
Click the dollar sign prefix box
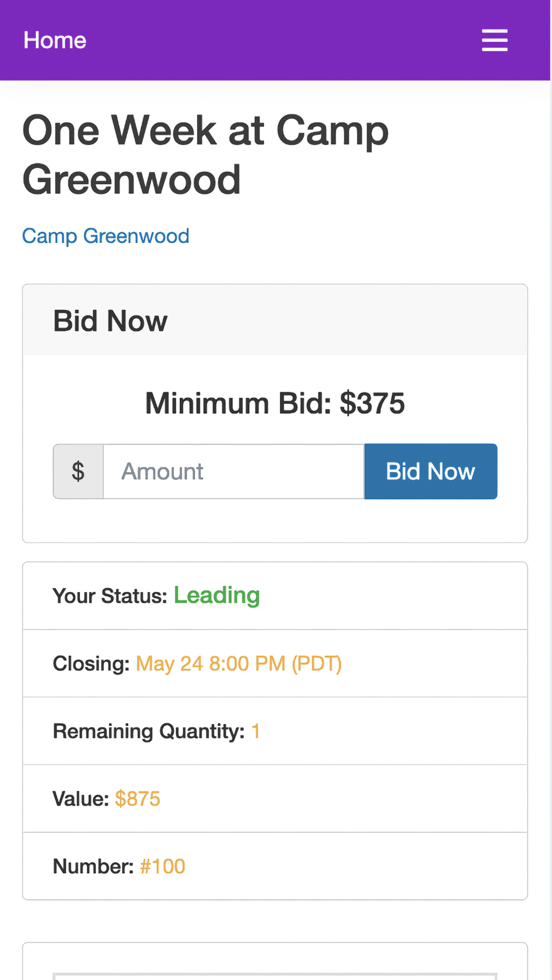[78, 471]
